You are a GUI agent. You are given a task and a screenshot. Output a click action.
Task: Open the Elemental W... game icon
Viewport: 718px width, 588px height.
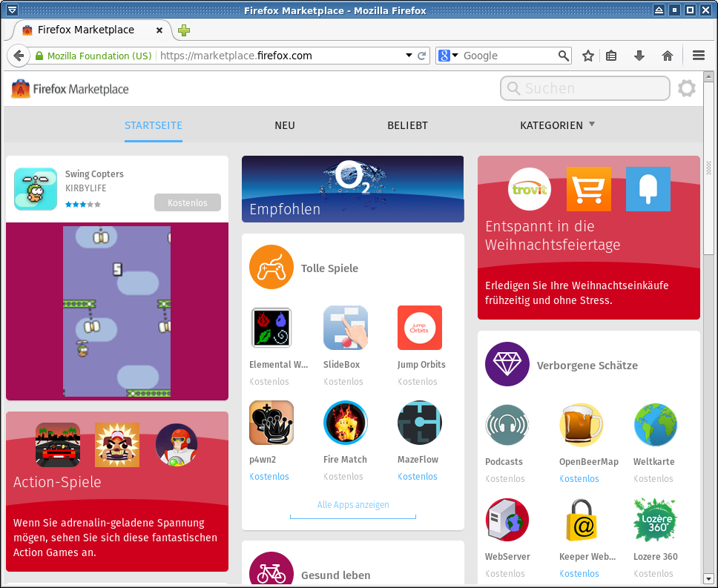[x=271, y=328]
